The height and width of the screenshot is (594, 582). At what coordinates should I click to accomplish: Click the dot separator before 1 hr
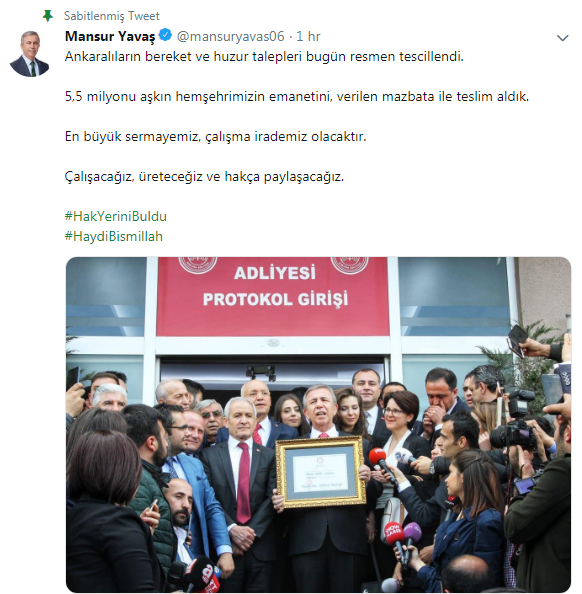click(x=290, y=37)
